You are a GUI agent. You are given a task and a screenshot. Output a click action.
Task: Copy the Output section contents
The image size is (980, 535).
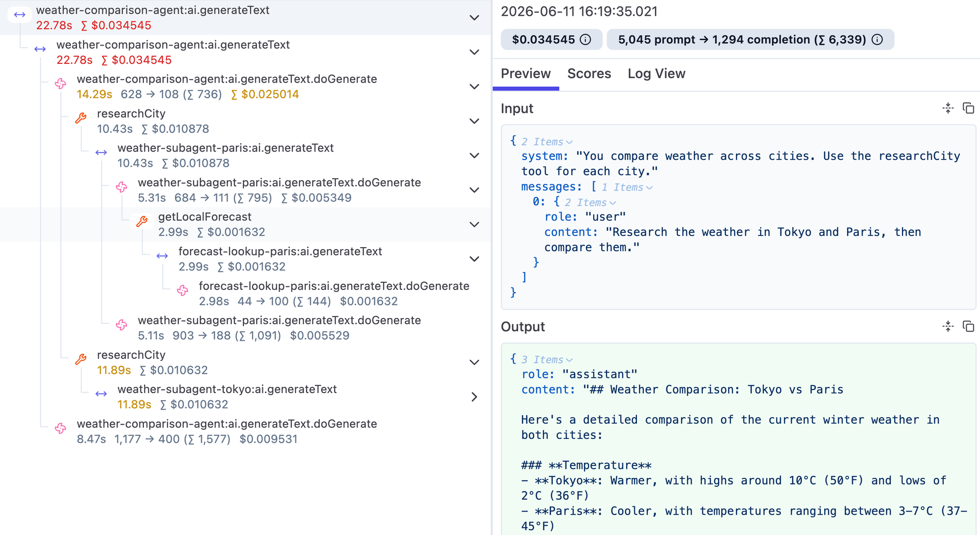968,326
